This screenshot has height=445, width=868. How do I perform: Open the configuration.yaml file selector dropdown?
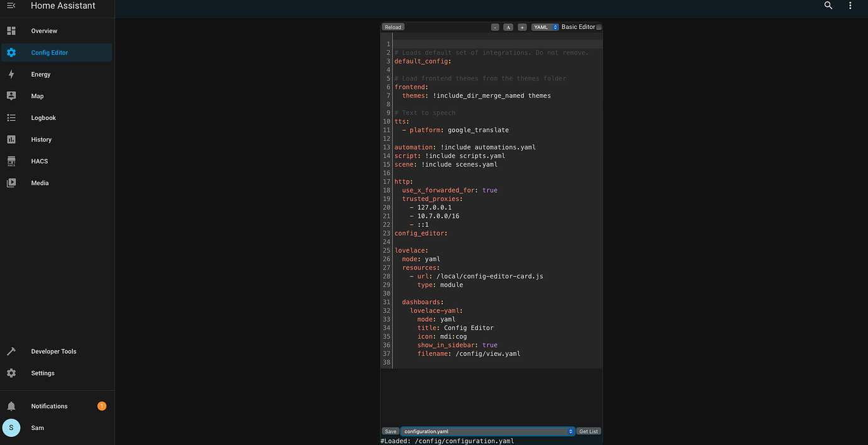(487, 431)
